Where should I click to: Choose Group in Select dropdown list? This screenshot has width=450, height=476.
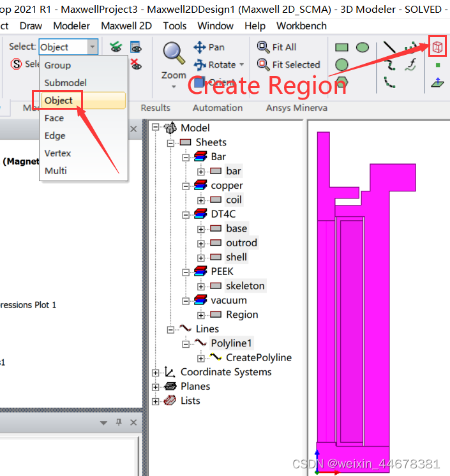[x=84, y=65]
